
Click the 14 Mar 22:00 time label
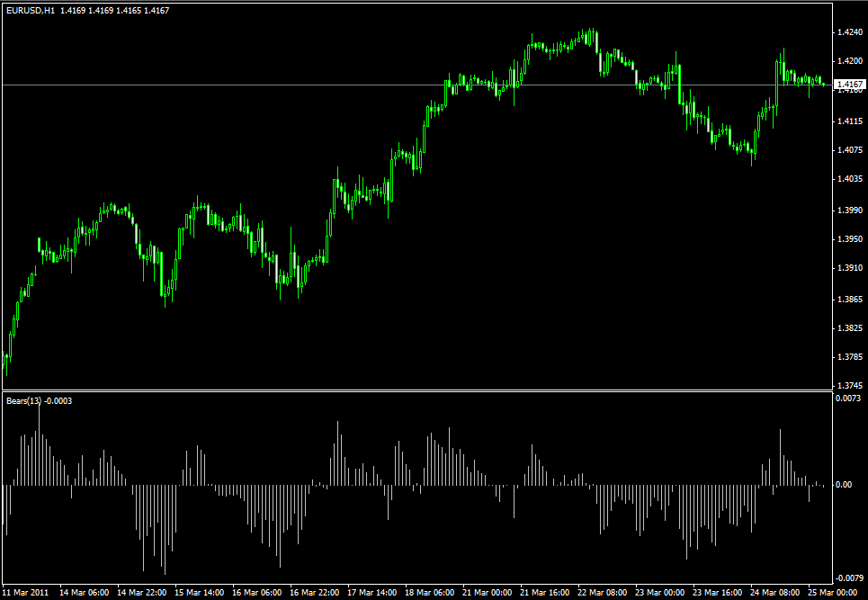coord(142,592)
